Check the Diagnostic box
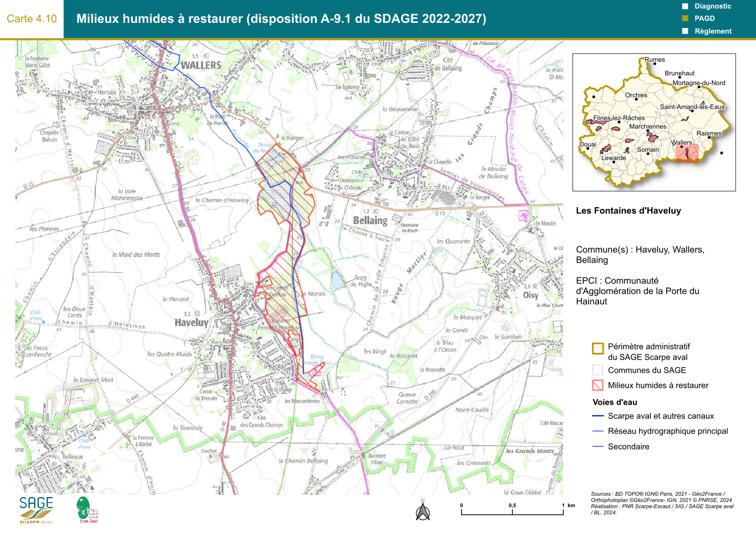Image resolution: width=756 pixels, height=535 pixels. (x=685, y=6)
